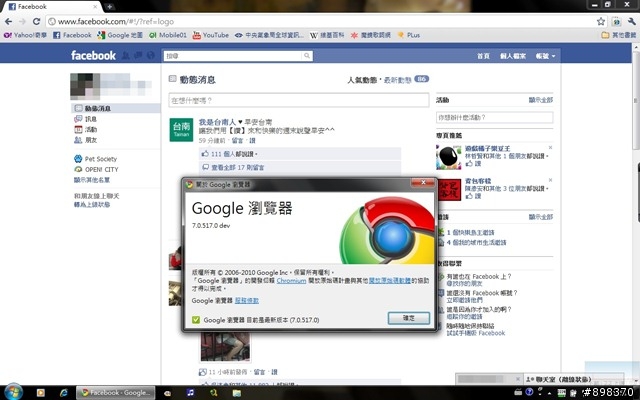This screenshot has width=640, height=400.
Task: Click the page vertical scrollbar
Action: click(x=636, y=98)
